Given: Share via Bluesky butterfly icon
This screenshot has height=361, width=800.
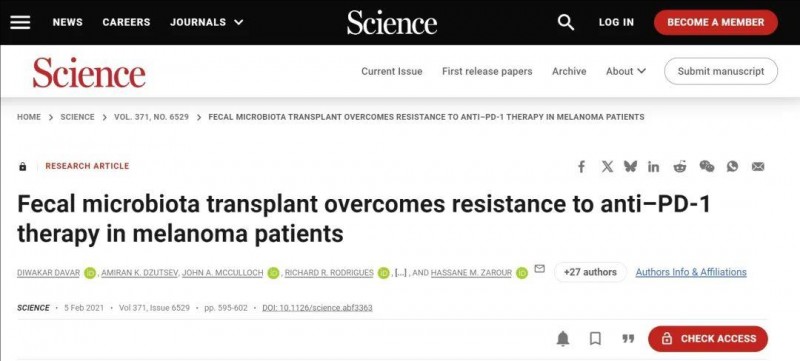Looking at the screenshot, I should click(630, 166).
